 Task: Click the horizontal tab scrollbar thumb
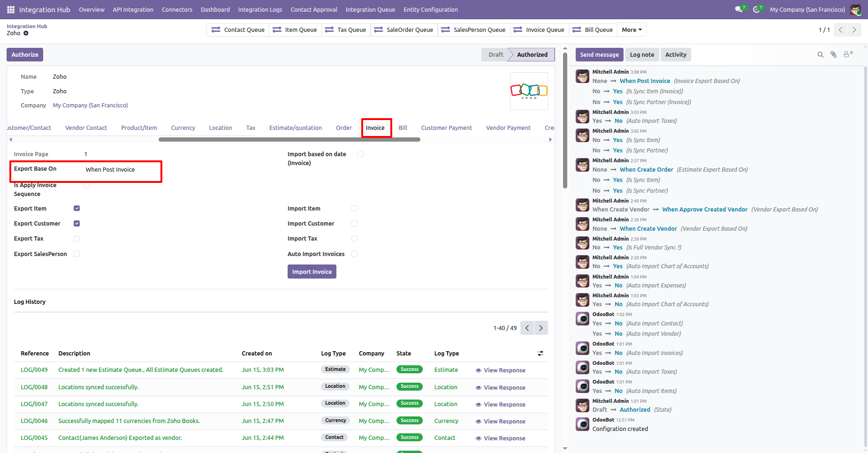289,139
